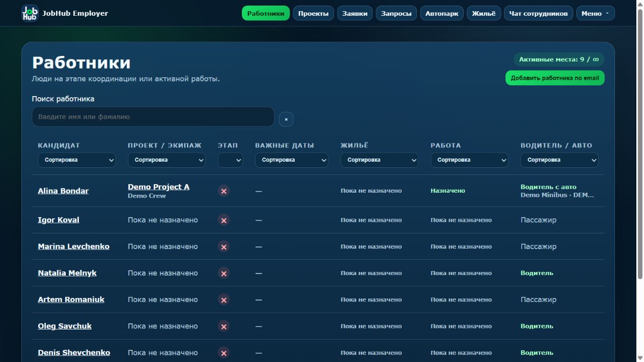Viewport: 644px width, 362px height.
Task: Open the Водитель / Авто sorting dropdown
Action: point(559,160)
